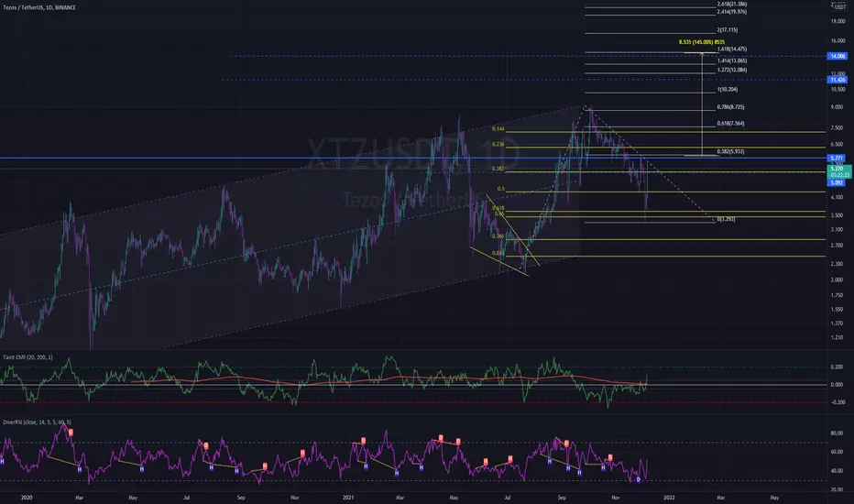Image resolution: width=854 pixels, height=504 pixels.
Task: Click the 2020 label on time axis
Action: pyautogui.click(x=27, y=498)
